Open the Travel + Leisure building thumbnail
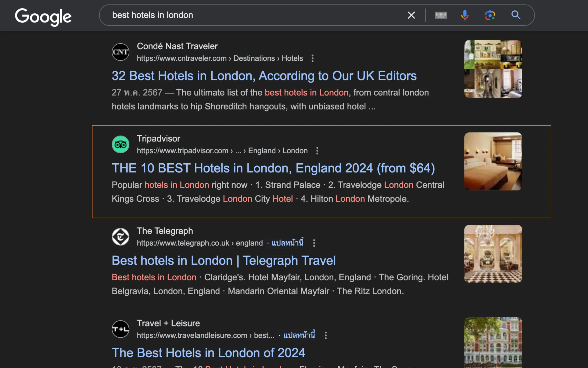 (x=493, y=342)
